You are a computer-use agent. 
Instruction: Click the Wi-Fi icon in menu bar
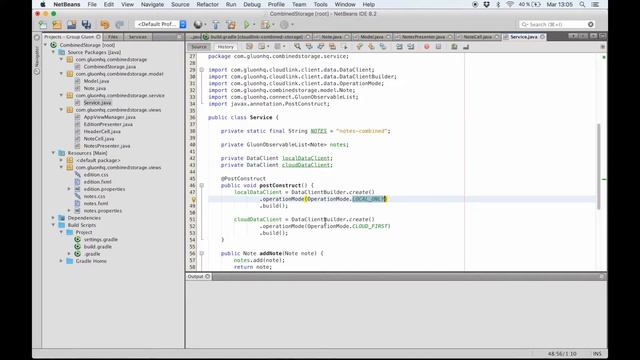[510, 4]
